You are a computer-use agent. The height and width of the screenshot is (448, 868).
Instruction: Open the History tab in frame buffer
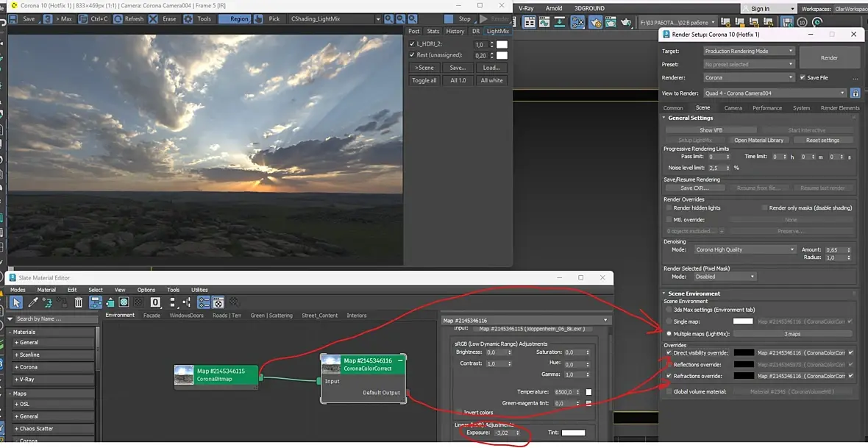455,31
